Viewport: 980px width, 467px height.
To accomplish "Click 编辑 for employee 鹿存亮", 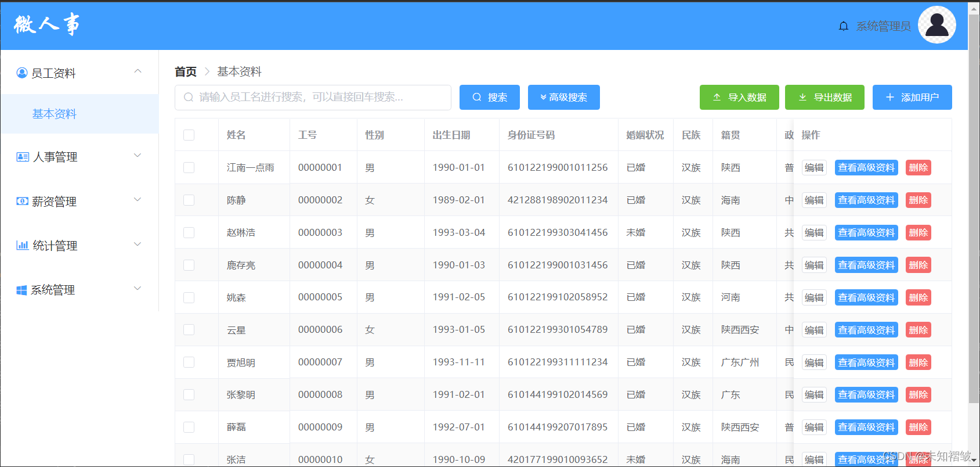I will pos(814,265).
